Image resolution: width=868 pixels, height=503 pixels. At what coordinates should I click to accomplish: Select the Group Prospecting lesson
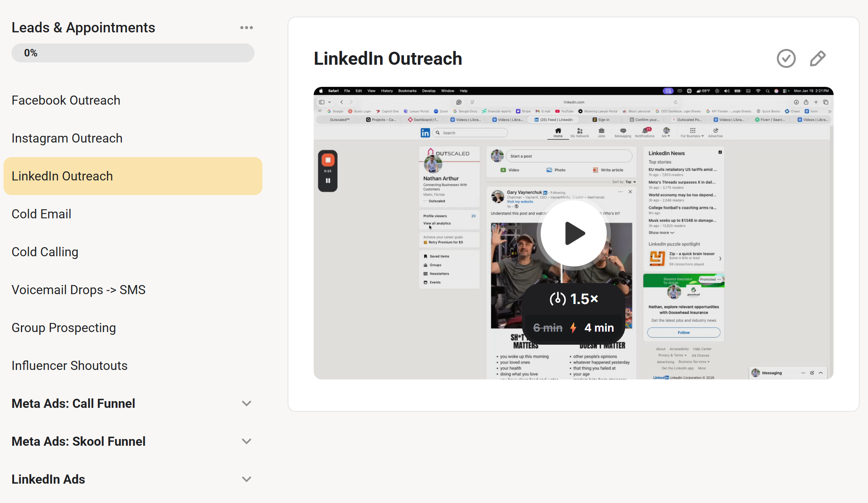(64, 328)
